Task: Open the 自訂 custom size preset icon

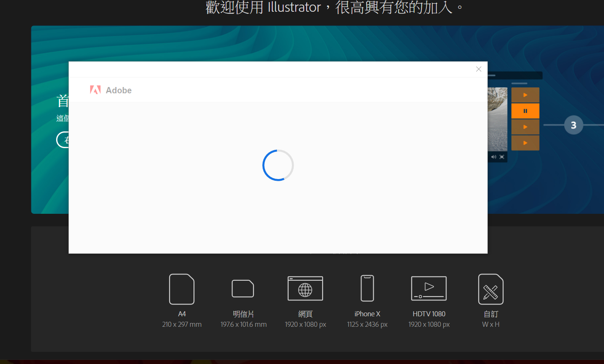Action: [491, 289]
